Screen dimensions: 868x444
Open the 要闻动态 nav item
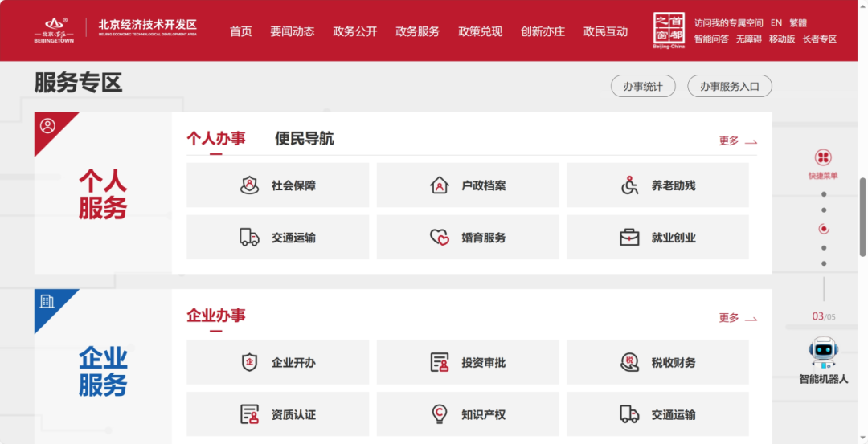pos(293,31)
